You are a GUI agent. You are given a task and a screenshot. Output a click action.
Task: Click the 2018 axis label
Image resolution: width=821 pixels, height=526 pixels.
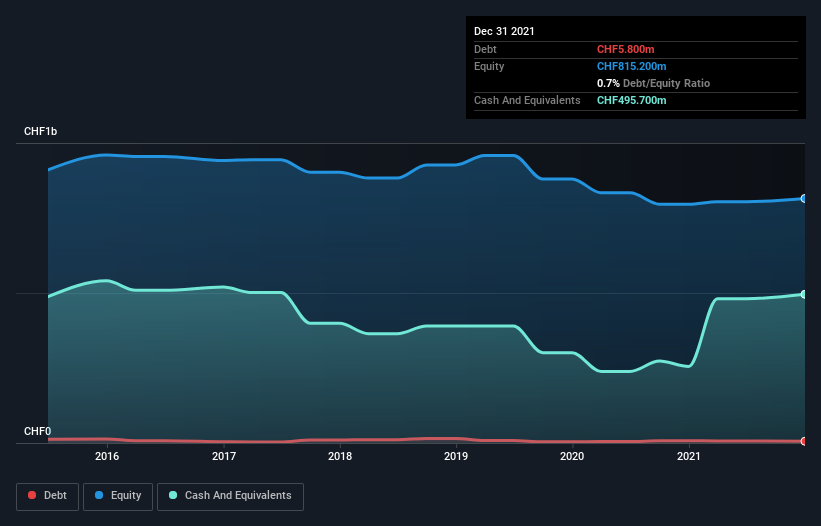pos(340,456)
